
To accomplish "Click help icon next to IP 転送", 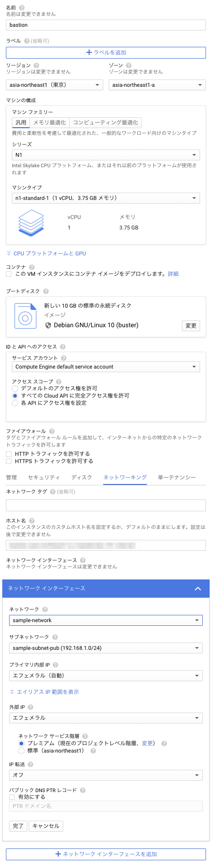I will pyautogui.click(x=30, y=764).
